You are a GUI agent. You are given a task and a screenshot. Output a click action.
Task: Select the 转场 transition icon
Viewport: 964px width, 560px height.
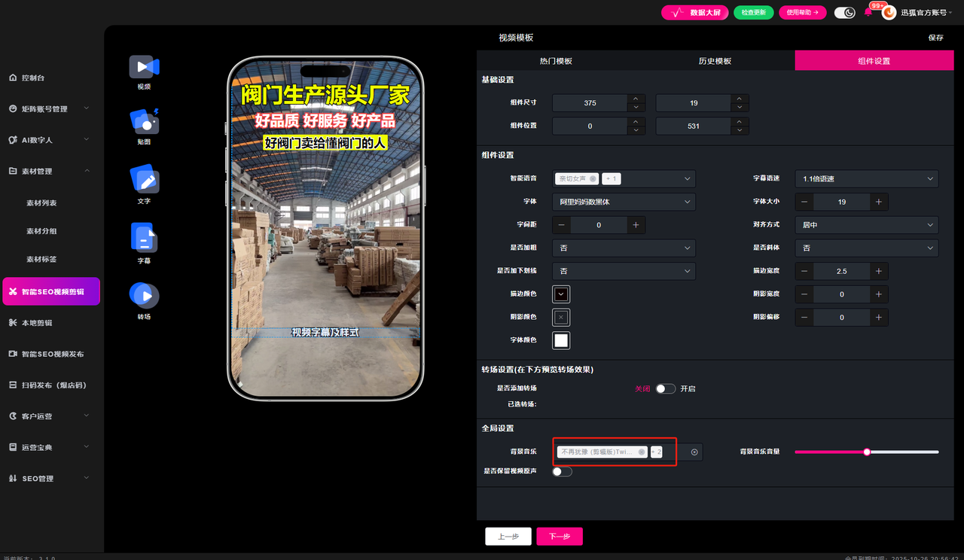click(x=144, y=295)
